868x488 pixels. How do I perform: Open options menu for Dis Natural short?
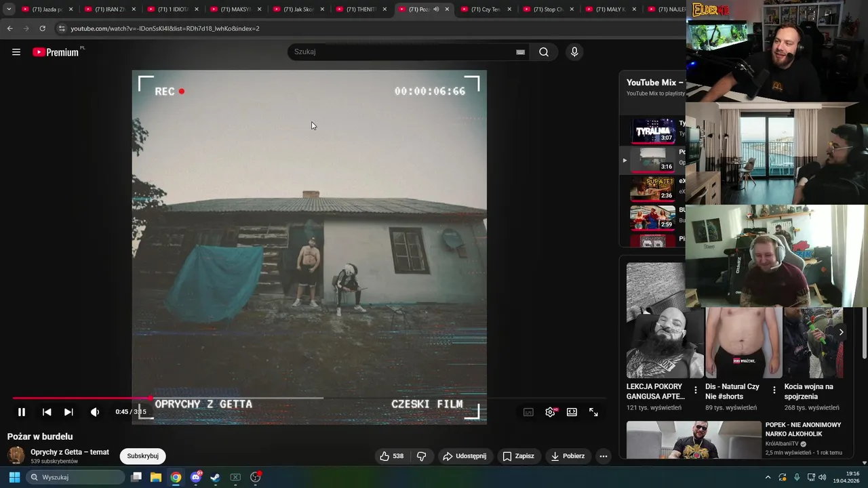(774, 390)
